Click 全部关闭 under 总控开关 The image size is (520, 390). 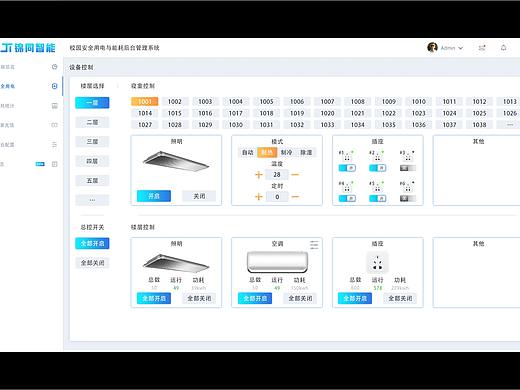[92, 263]
